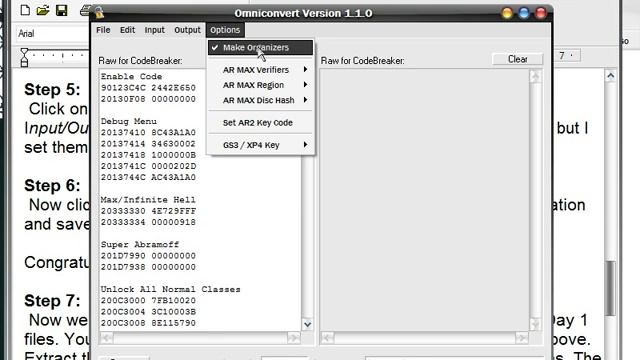
Task: Click the 'Max/Infinite Hell' heading line
Action: point(148,200)
